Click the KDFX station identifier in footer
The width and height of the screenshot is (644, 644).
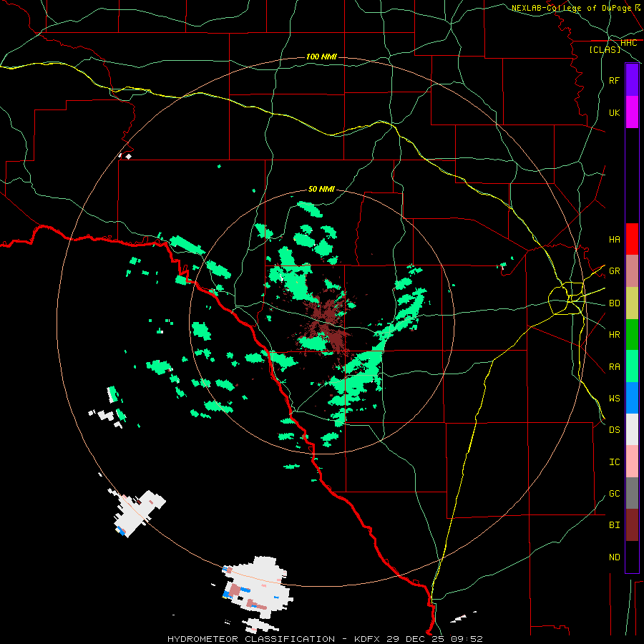click(367, 639)
